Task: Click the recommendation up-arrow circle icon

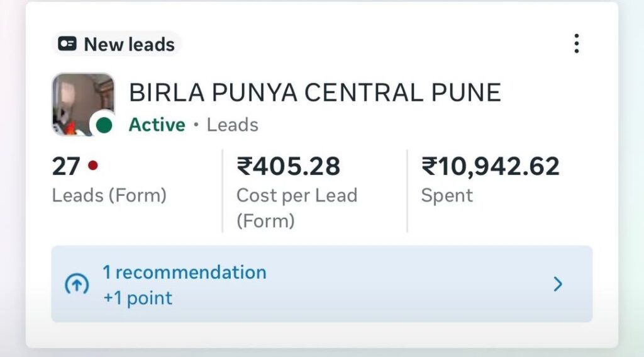Action: [77, 285]
